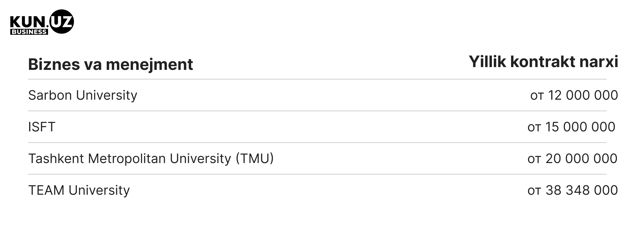Click the divider line below Sarbon University
Image resolution: width=644 pixels, height=232 pixels.
pyautogui.click(x=317, y=111)
